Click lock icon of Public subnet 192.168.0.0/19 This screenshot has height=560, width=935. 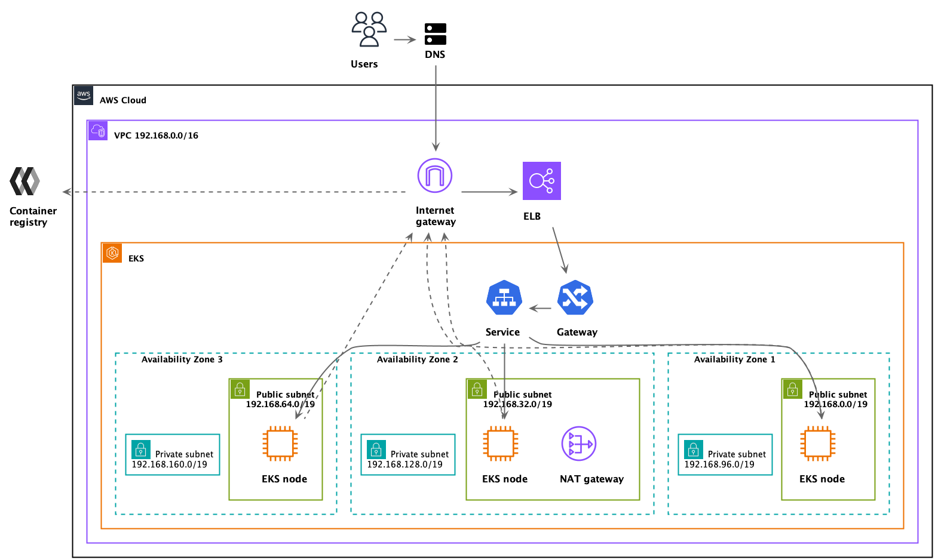coord(792,389)
